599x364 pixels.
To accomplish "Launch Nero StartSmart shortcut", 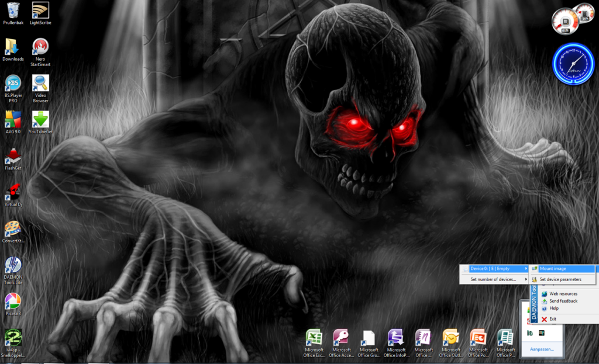I will pos(40,52).
